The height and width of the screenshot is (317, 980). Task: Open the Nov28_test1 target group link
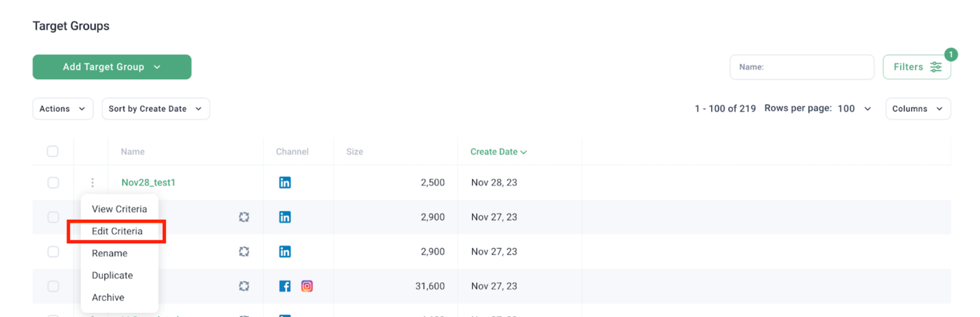tap(148, 182)
